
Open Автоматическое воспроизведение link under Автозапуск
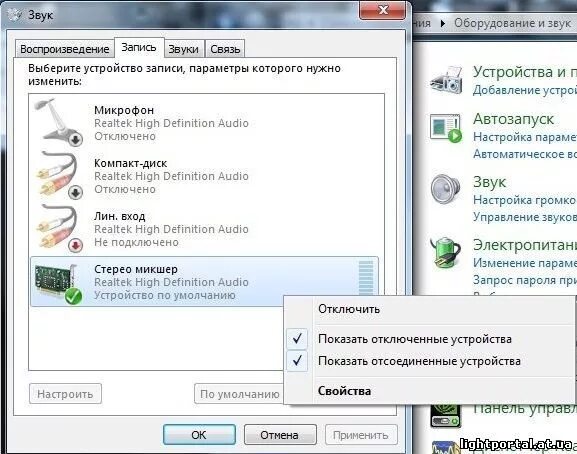525,154
